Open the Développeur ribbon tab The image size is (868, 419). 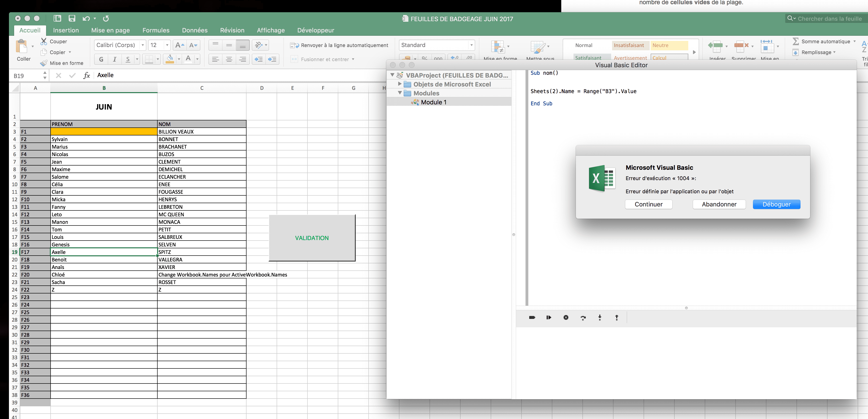point(315,30)
